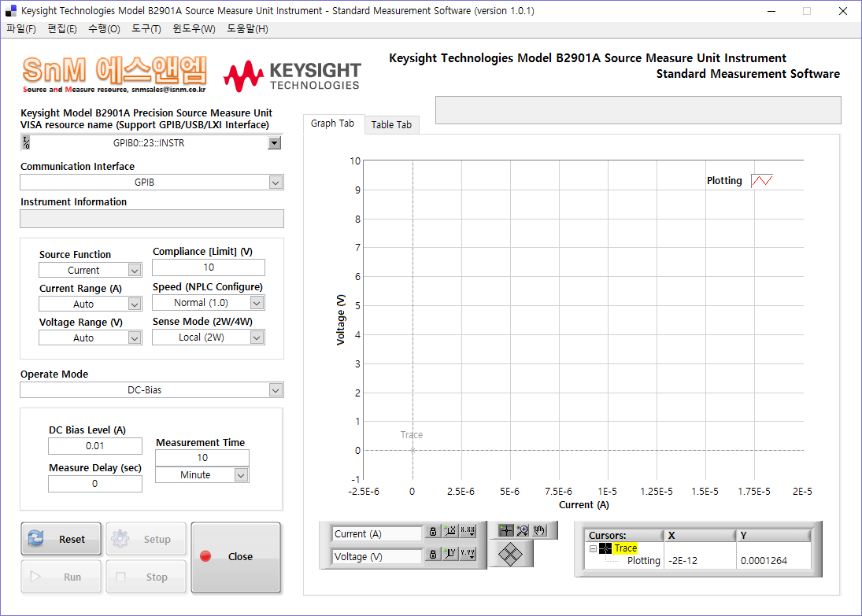Click the Compliance Limit value field
The height and width of the screenshot is (616, 862).
209,267
